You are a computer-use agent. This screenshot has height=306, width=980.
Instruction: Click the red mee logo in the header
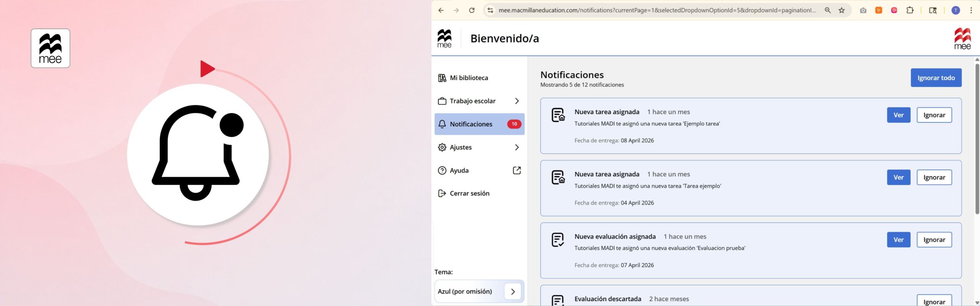coord(962,39)
